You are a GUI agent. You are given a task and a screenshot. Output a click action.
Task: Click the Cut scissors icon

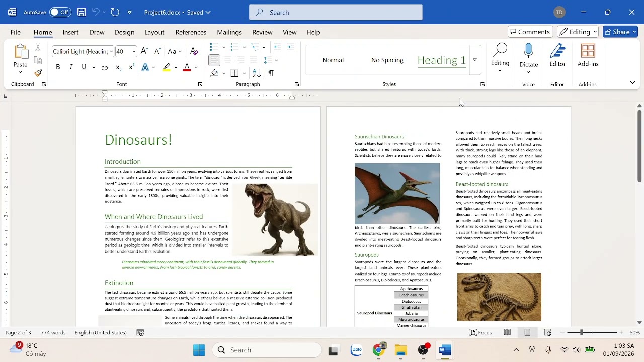click(38, 48)
